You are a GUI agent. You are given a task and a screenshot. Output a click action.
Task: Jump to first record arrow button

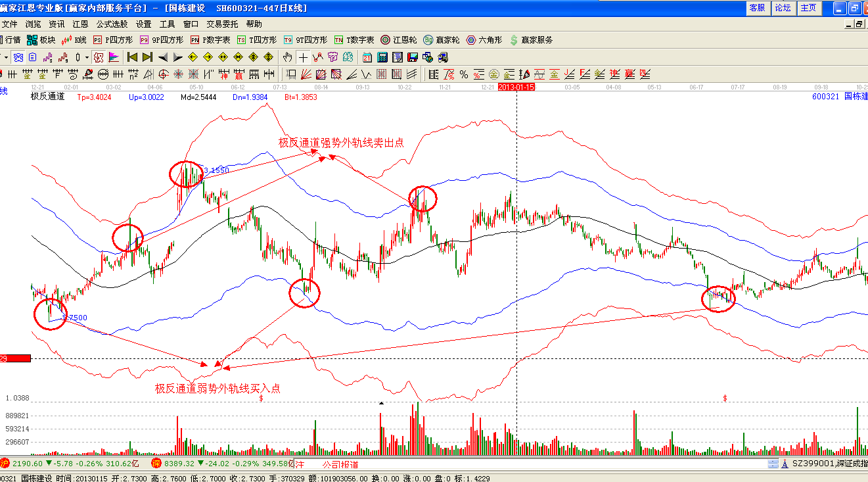(132, 57)
